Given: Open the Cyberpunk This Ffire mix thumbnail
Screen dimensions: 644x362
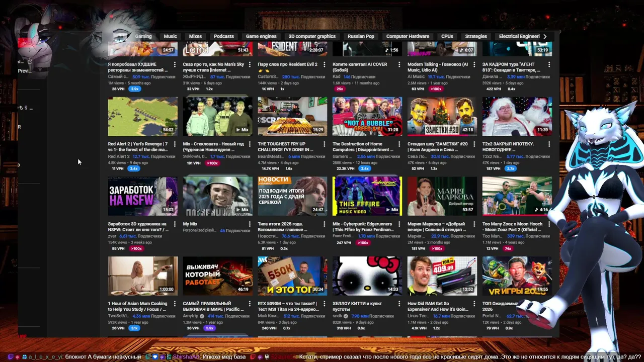Looking at the screenshot, I should [x=367, y=196].
